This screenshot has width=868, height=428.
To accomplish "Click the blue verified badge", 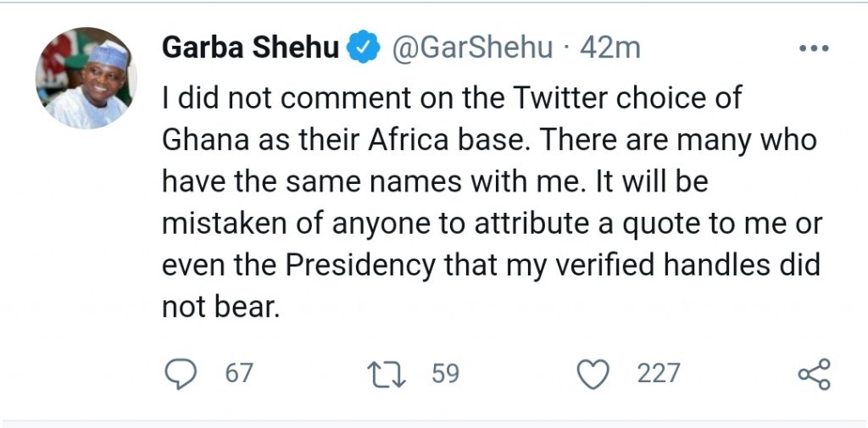I will [364, 48].
